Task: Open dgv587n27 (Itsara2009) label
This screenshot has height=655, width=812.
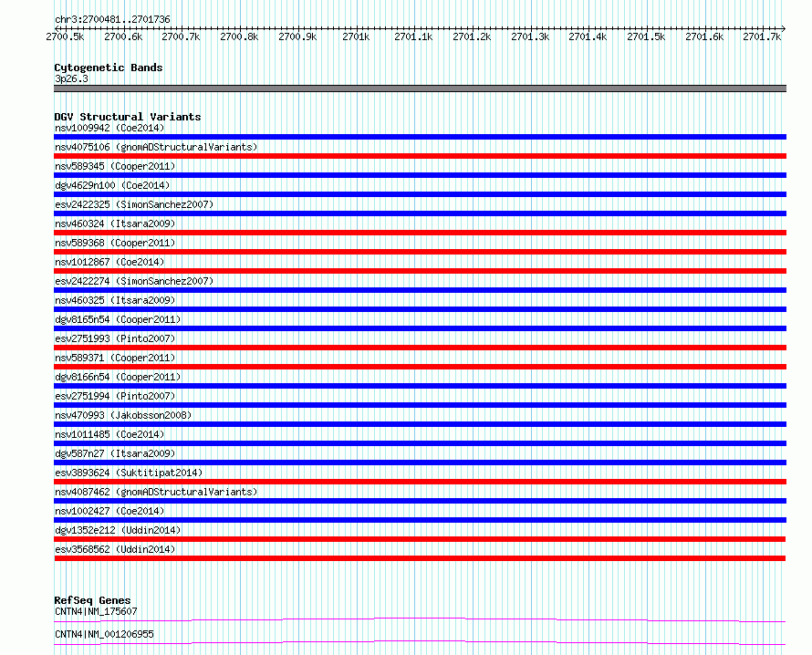Action: coord(115,453)
